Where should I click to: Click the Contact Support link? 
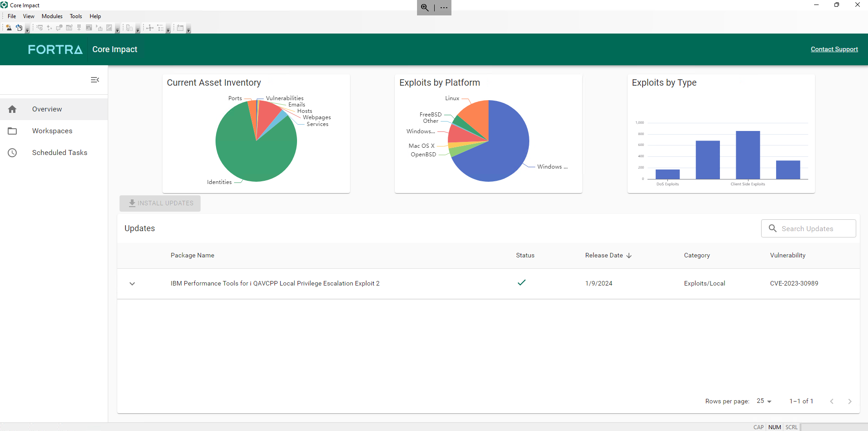pos(834,49)
